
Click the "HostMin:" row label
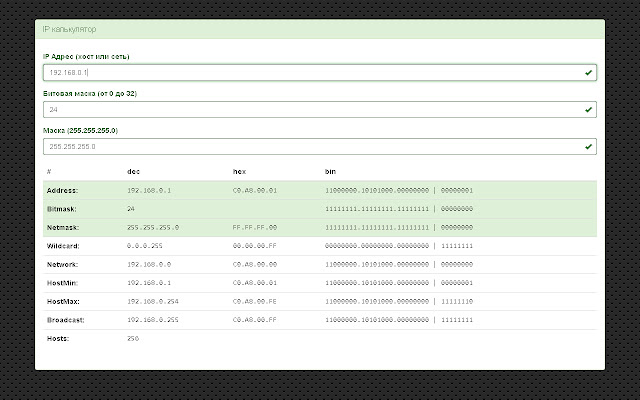click(62, 283)
